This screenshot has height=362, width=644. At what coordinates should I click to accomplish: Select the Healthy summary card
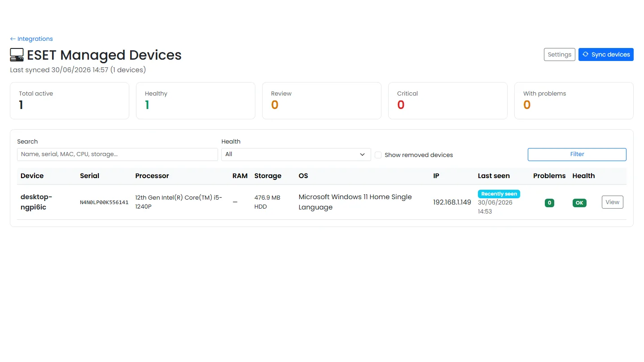pyautogui.click(x=196, y=100)
